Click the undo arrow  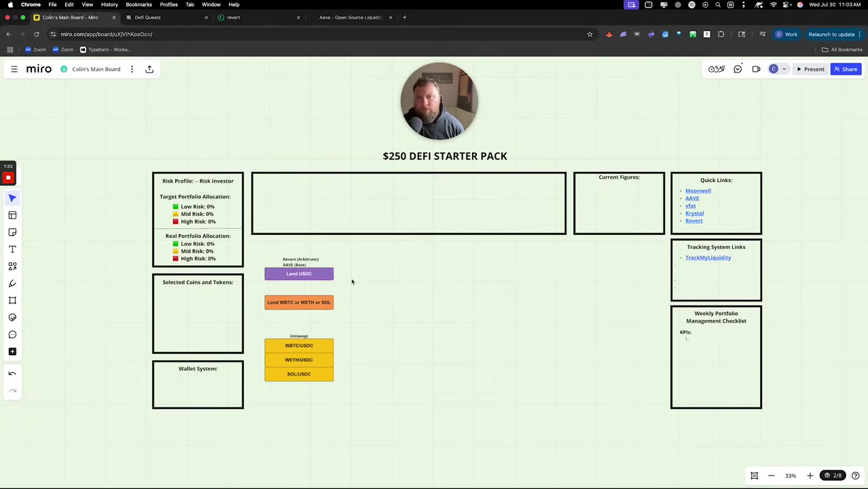(x=12, y=374)
